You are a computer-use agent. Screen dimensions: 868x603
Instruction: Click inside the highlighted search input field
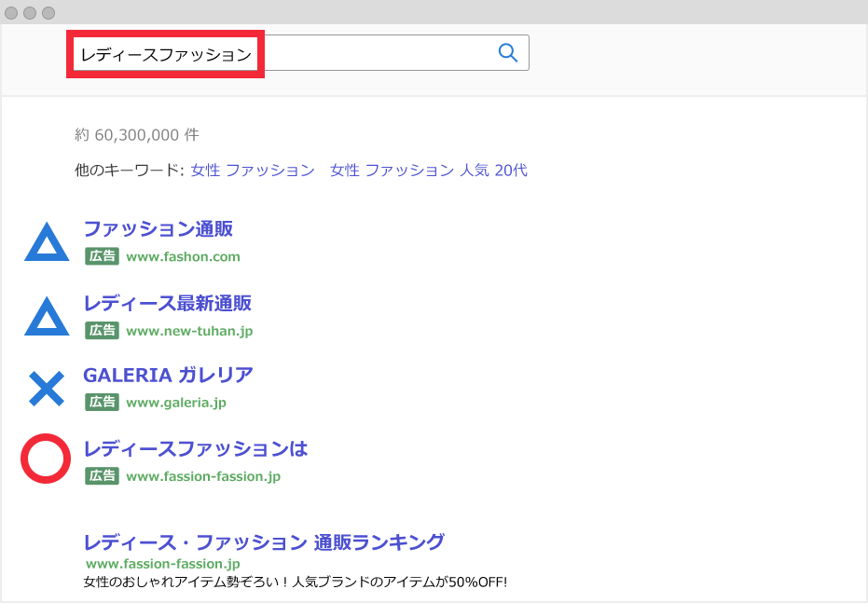point(165,54)
